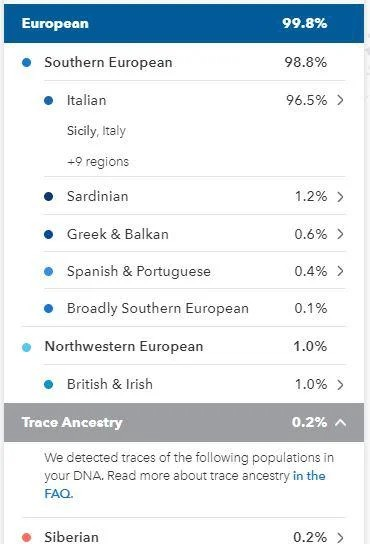This screenshot has width=370, height=544.
Task: Follow the 'in the FAQ' link
Action: 185,484
